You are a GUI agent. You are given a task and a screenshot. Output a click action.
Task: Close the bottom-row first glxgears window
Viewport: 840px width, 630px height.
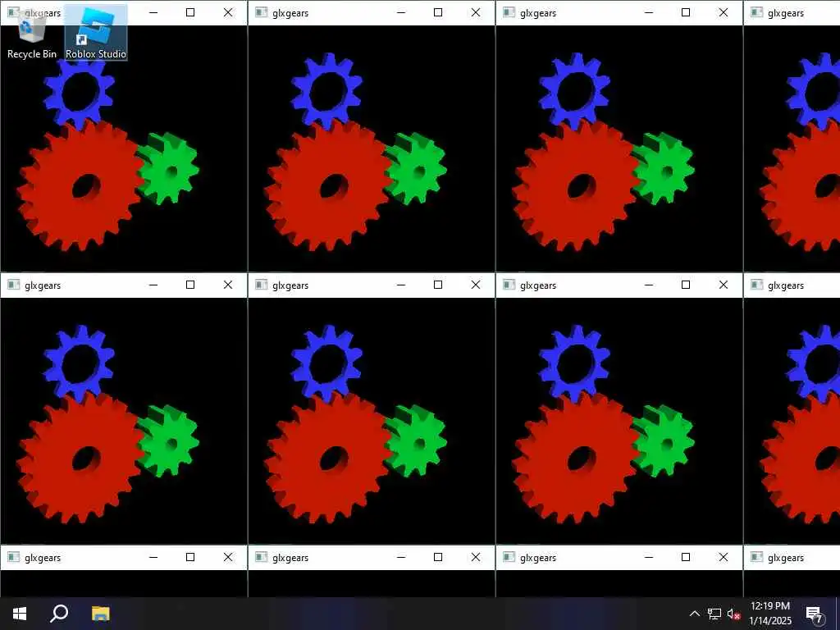pyautogui.click(x=228, y=557)
